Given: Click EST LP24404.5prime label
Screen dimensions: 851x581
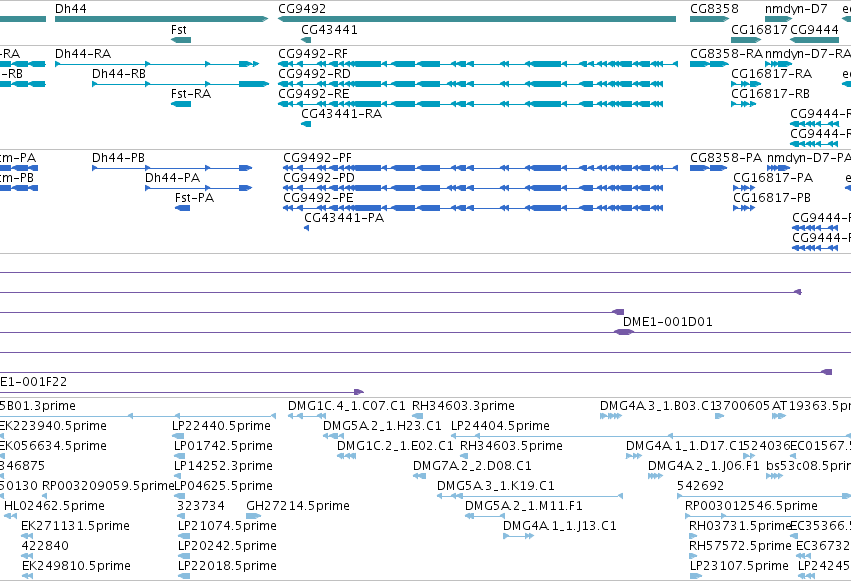Looking at the screenshot, I should (500, 426).
